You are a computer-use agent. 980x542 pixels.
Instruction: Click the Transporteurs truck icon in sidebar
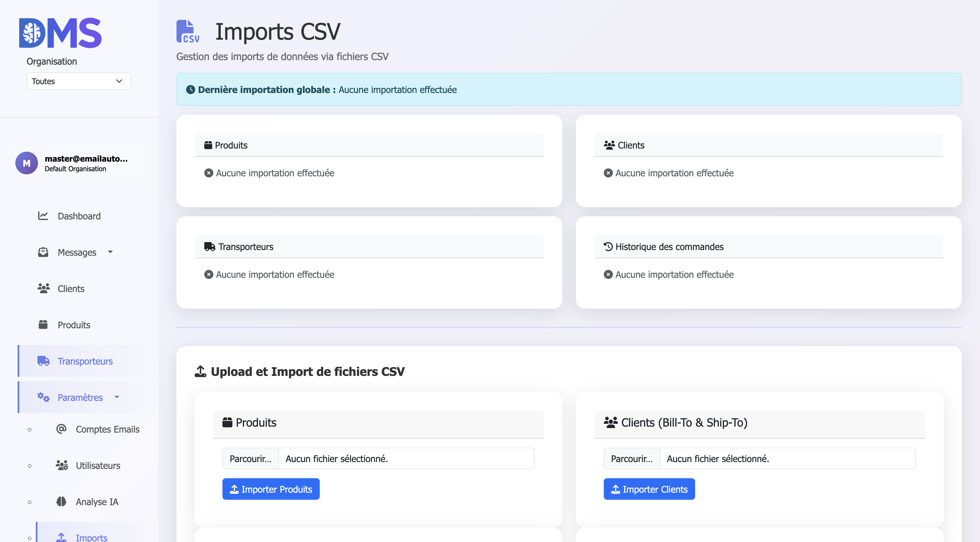pyautogui.click(x=43, y=361)
